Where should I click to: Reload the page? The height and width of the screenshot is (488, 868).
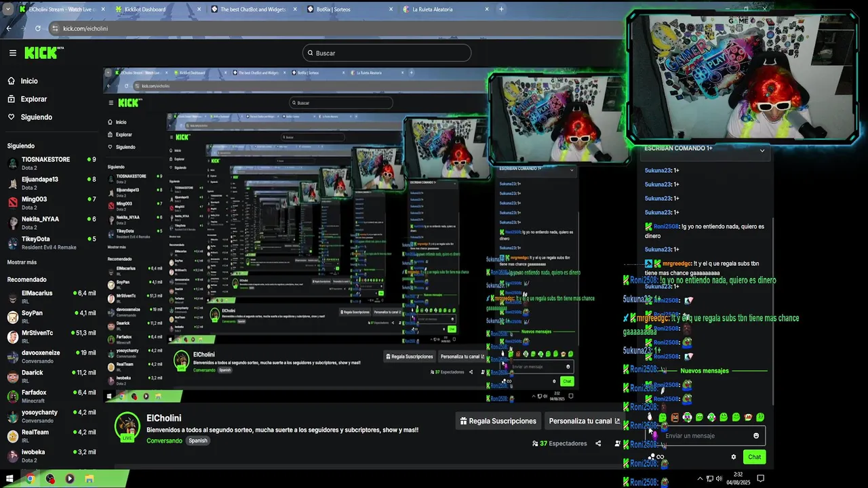tap(37, 28)
